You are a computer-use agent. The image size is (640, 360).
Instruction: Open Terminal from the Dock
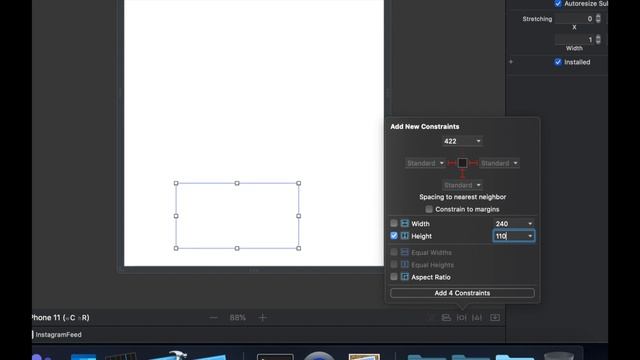[x=275, y=357]
